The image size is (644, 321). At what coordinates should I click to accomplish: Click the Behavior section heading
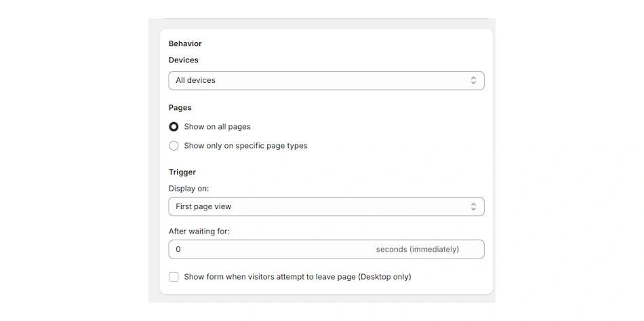click(185, 43)
